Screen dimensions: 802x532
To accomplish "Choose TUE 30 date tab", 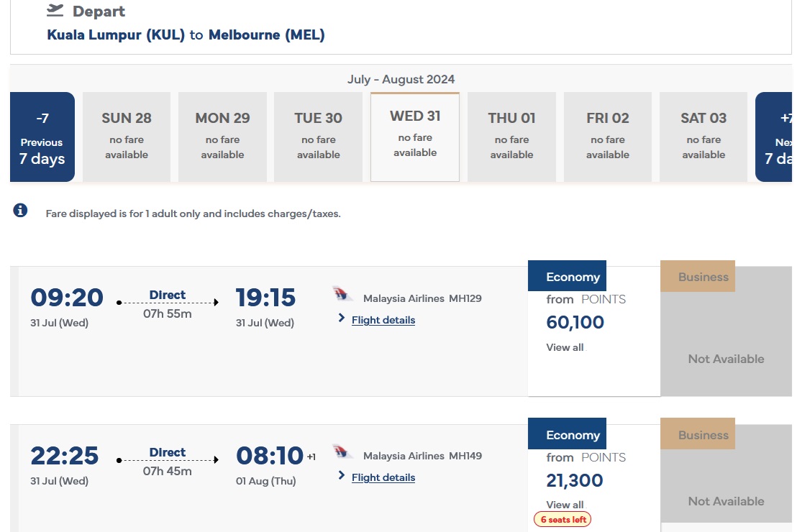I will [x=319, y=137].
